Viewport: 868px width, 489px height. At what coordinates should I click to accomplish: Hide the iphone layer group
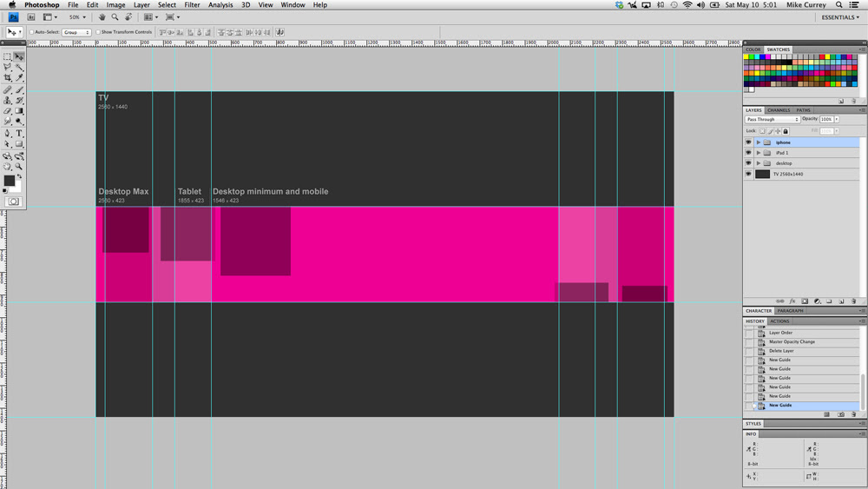tap(748, 142)
